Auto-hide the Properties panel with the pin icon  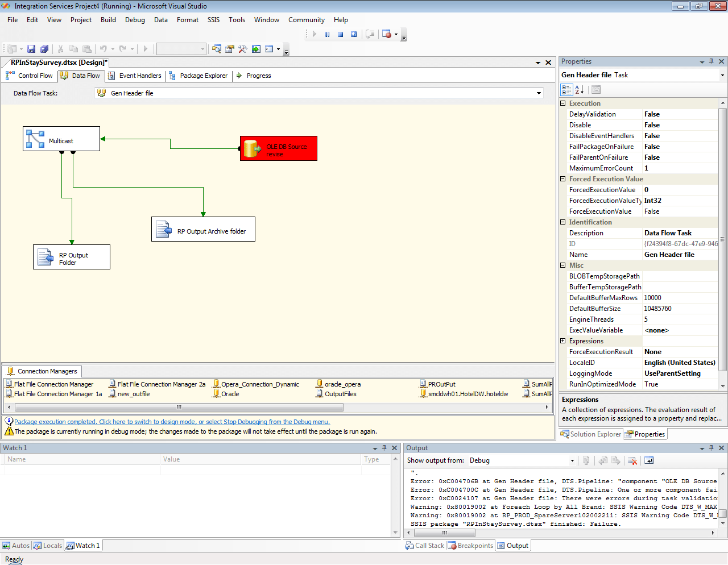(x=711, y=61)
